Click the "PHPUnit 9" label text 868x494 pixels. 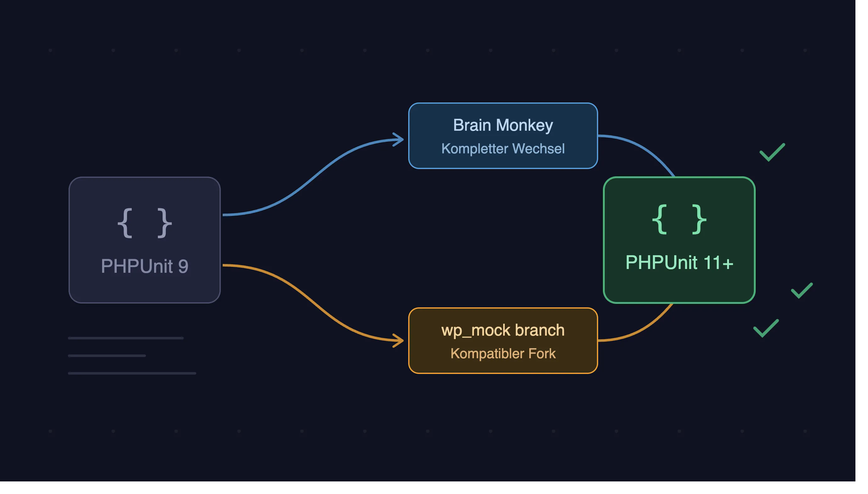[x=145, y=266]
